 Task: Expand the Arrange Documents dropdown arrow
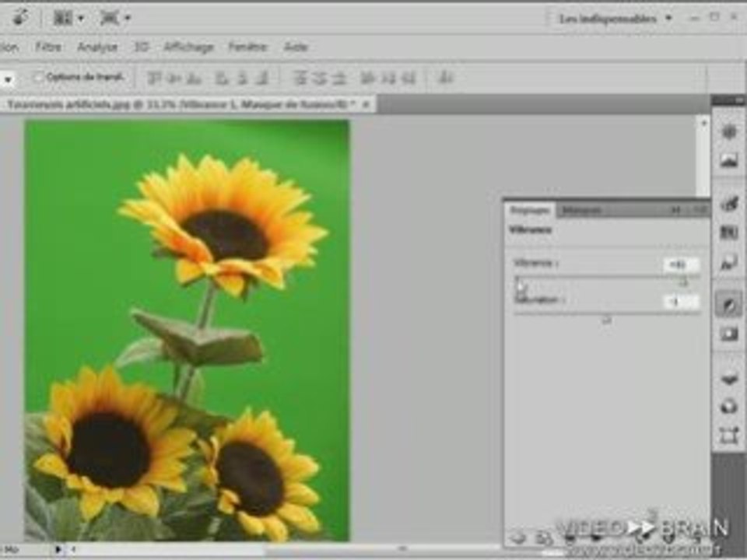[x=80, y=19]
